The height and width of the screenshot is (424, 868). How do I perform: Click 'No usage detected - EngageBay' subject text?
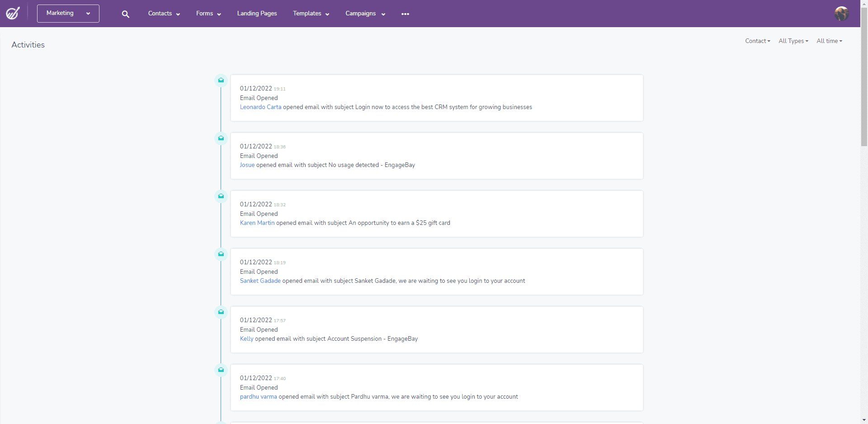pos(372,165)
